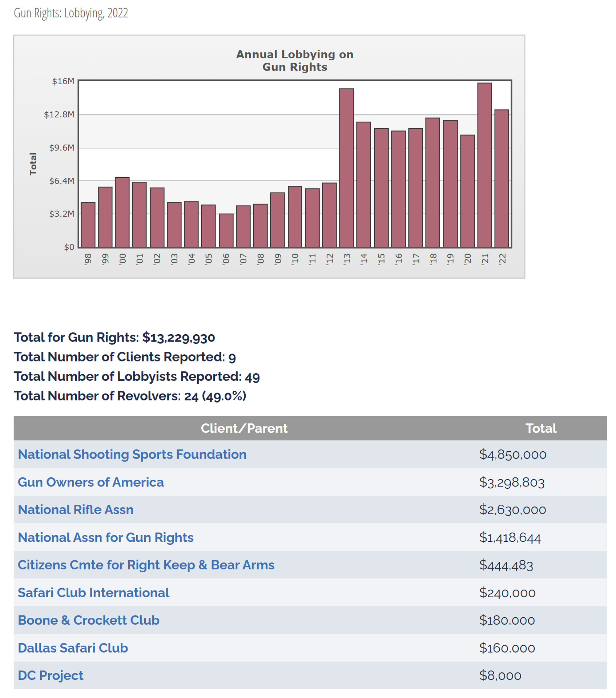Click the $12.8M axis label

coord(59,114)
